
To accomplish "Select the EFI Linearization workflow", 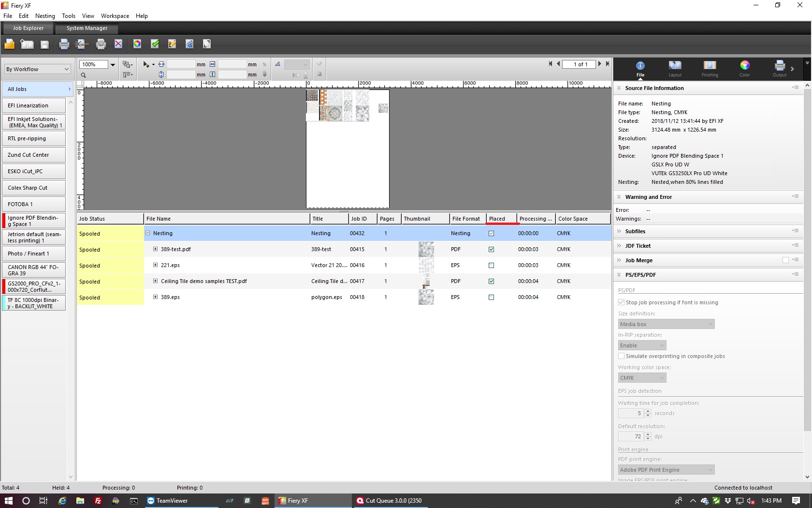I will [x=34, y=105].
